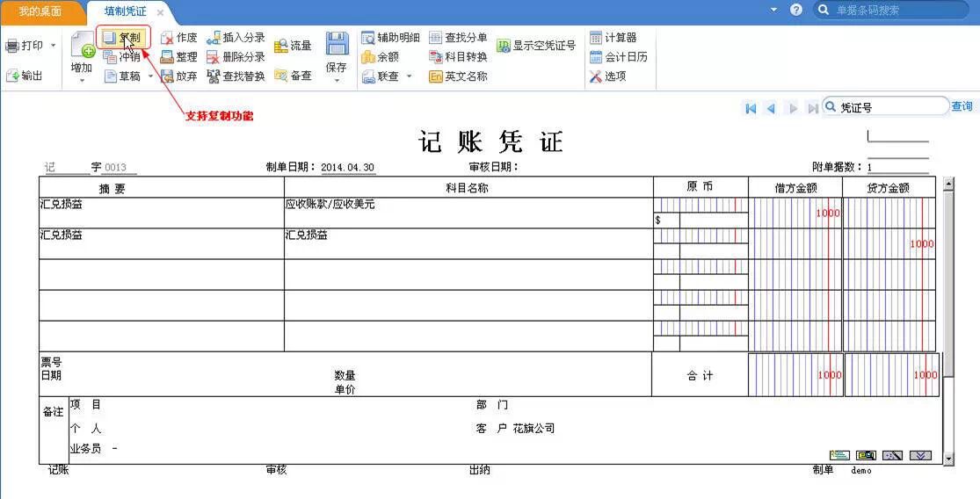Viewport: 980px width, 499px height.
Task: Expand the 草稿 (Draft) dropdown arrow
Action: (x=150, y=76)
